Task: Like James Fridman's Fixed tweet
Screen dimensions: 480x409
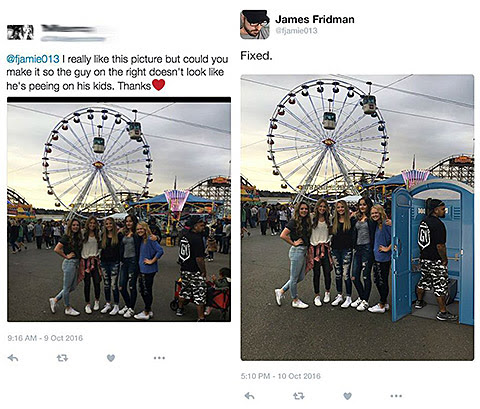Action: click(347, 396)
